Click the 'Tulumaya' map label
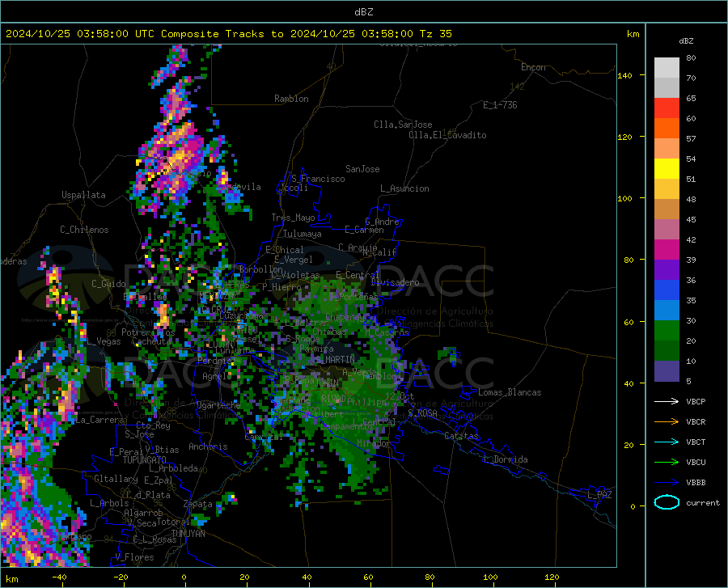This screenshot has width=728, height=588. pos(303,234)
